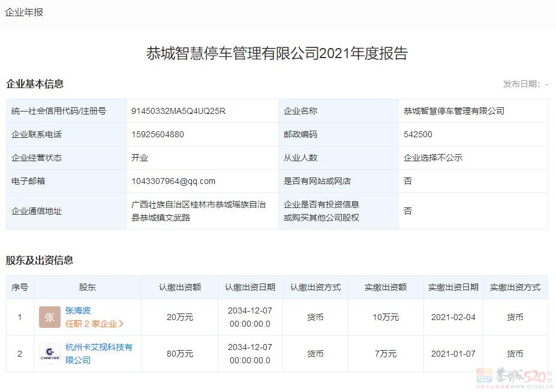Open the 杭州卡艾视科技有限公司 company link
Viewport: 556px width, 392px height.
pyautogui.click(x=98, y=354)
